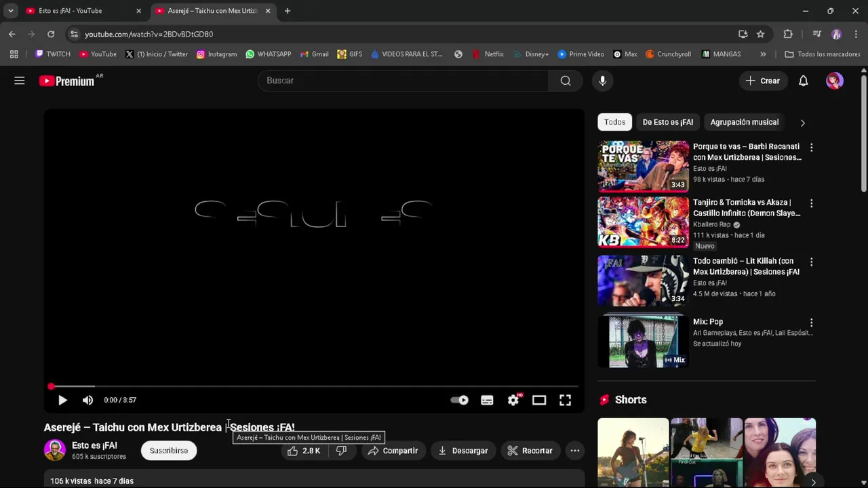
Task: Open options menu for Mix: Pop
Action: pos(811,323)
